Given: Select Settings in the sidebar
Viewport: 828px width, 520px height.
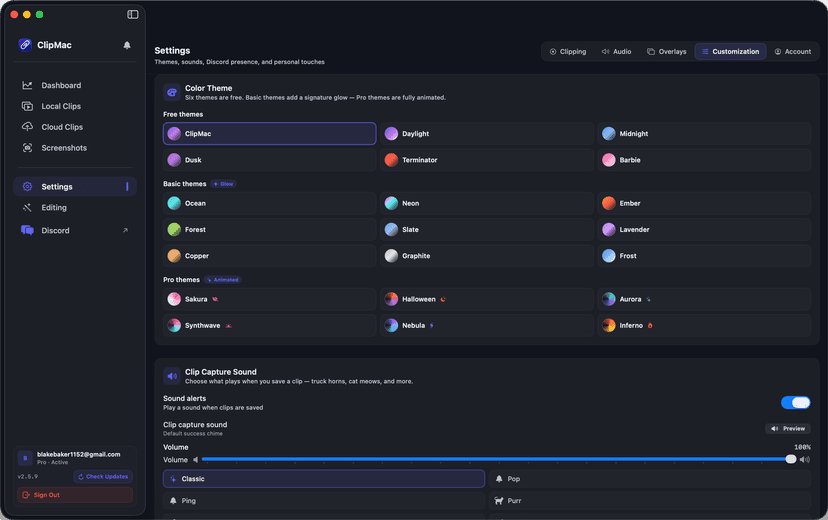Looking at the screenshot, I should point(75,186).
